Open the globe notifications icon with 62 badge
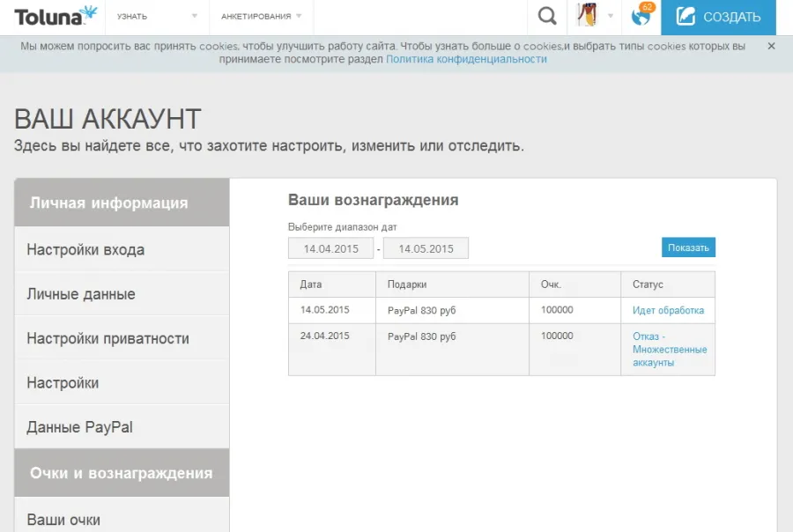Viewport: 793px width, 532px height. [x=642, y=15]
